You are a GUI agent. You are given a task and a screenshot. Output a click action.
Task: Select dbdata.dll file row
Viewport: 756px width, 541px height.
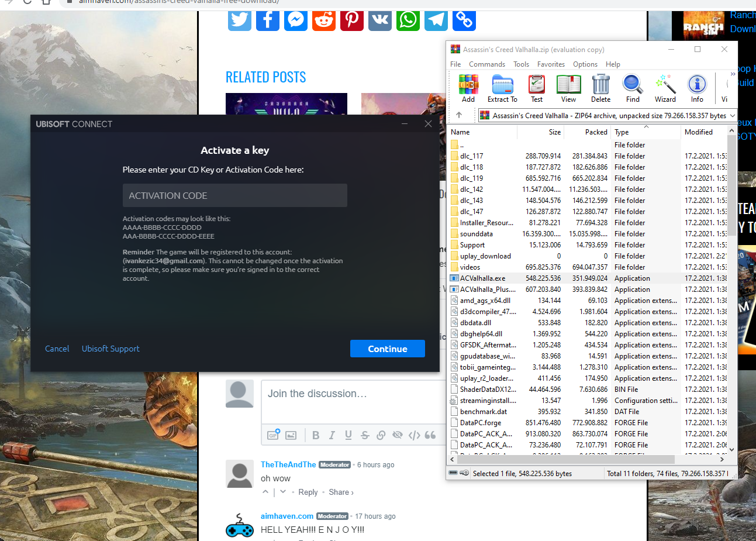[588, 323]
